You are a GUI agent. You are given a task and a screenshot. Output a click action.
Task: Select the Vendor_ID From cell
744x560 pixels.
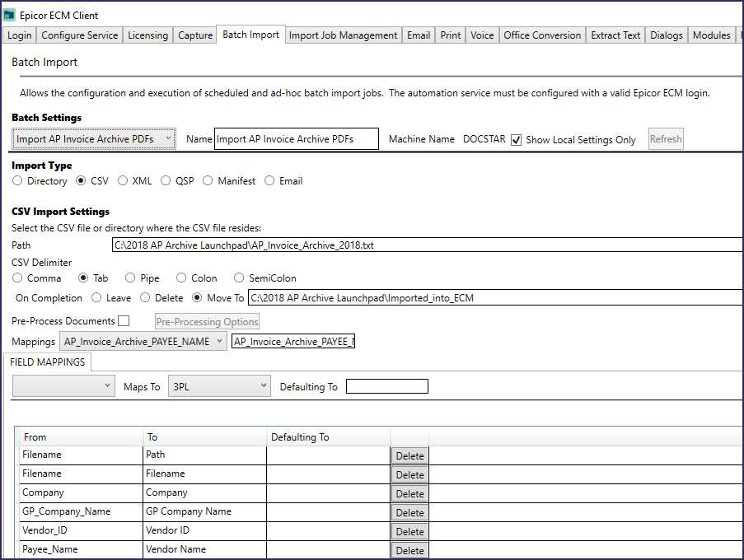pos(81,531)
